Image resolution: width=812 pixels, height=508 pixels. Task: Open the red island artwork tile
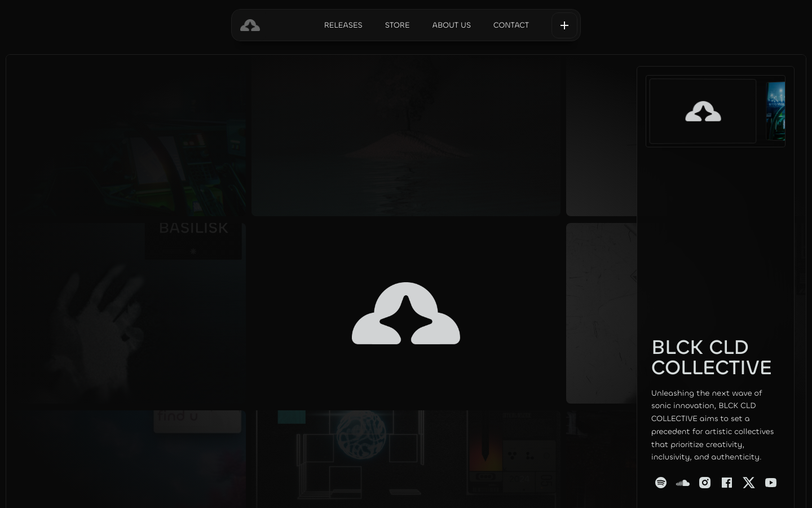(406, 138)
